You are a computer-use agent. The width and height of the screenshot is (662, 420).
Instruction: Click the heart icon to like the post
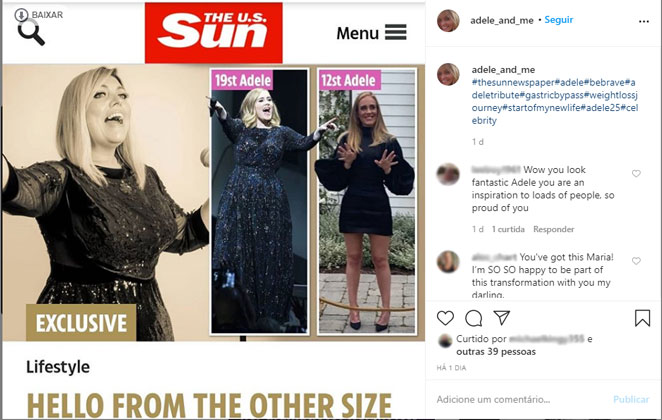[445, 318]
